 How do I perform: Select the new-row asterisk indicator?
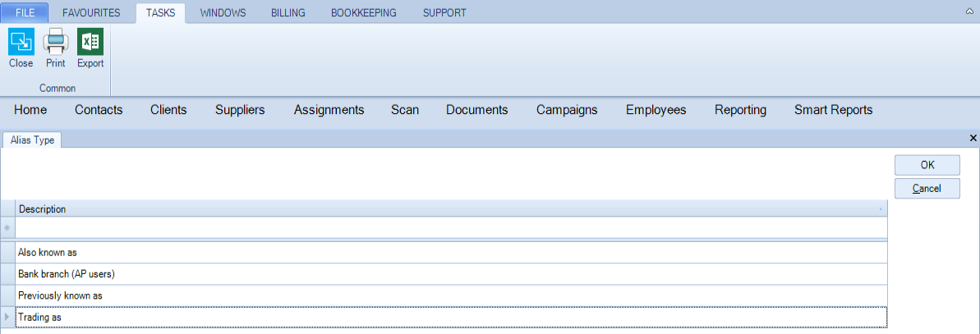point(7,227)
